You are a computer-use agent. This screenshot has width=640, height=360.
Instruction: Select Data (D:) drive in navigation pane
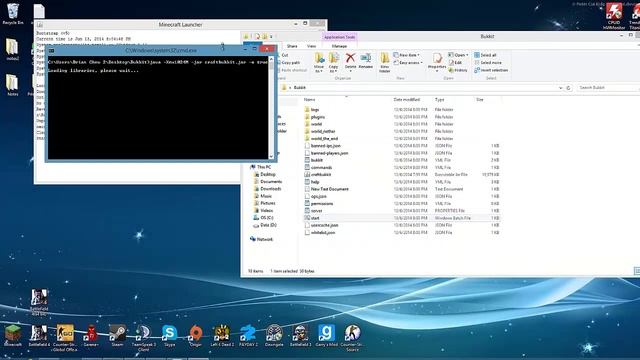click(264, 225)
